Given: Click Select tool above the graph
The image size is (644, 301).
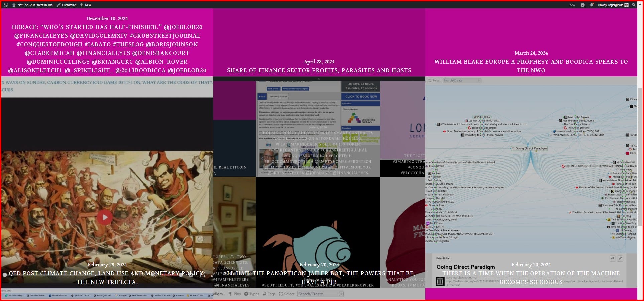Looking at the screenshot, I should click(434, 80).
